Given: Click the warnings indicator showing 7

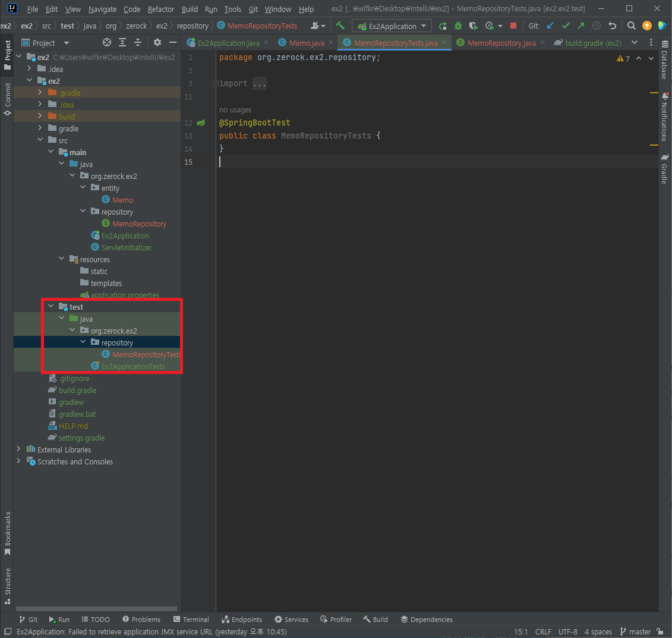Looking at the screenshot, I should [623, 59].
